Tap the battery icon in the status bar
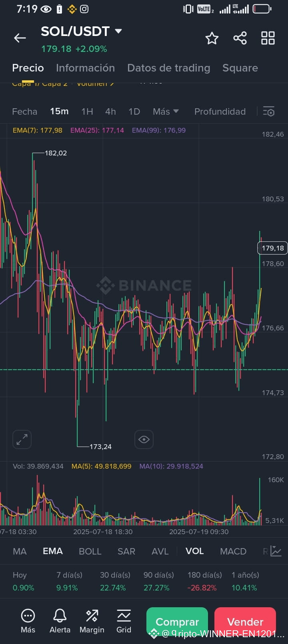 [262, 9]
